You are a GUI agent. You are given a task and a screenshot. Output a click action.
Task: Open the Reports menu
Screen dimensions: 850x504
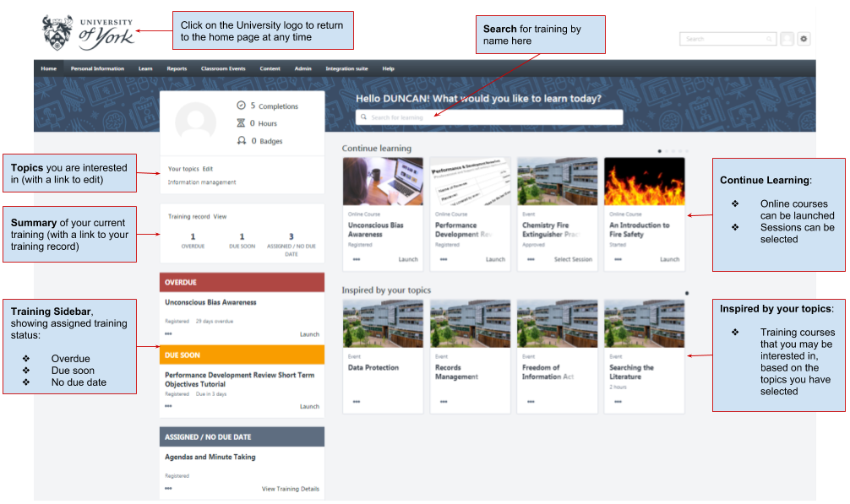point(177,68)
